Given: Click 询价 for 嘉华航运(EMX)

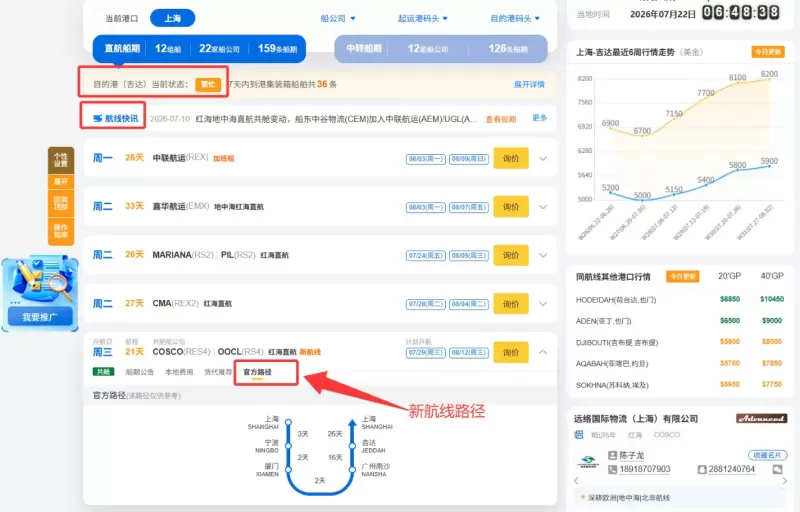Looking at the screenshot, I should click(511, 207).
